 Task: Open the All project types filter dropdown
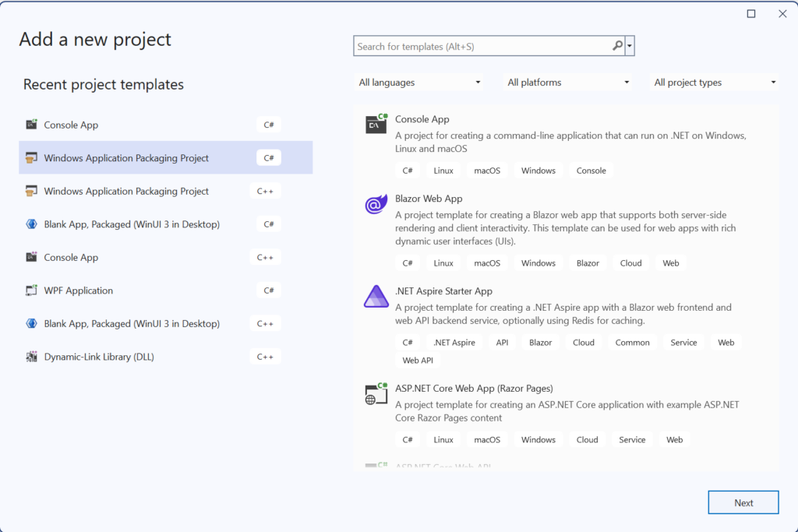click(715, 83)
